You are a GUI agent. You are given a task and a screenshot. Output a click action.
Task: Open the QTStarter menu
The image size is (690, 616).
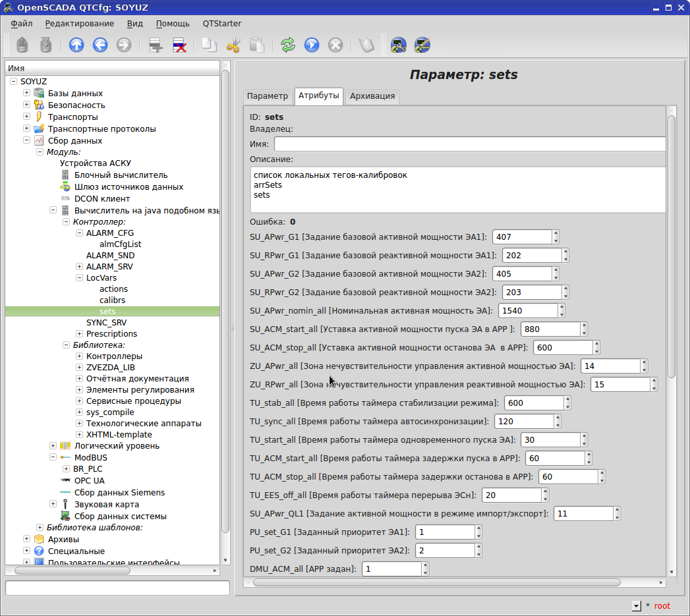(x=222, y=24)
